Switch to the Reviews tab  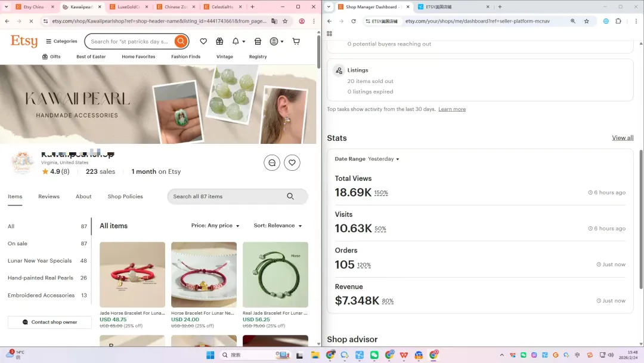pyautogui.click(x=49, y=196)
